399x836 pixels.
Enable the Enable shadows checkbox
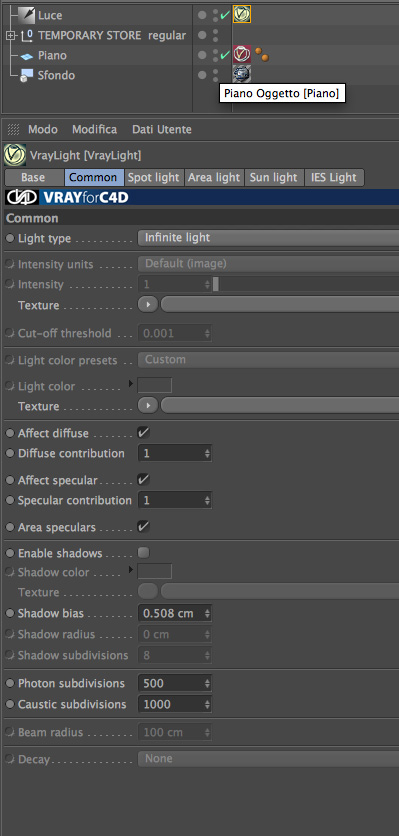143,553
